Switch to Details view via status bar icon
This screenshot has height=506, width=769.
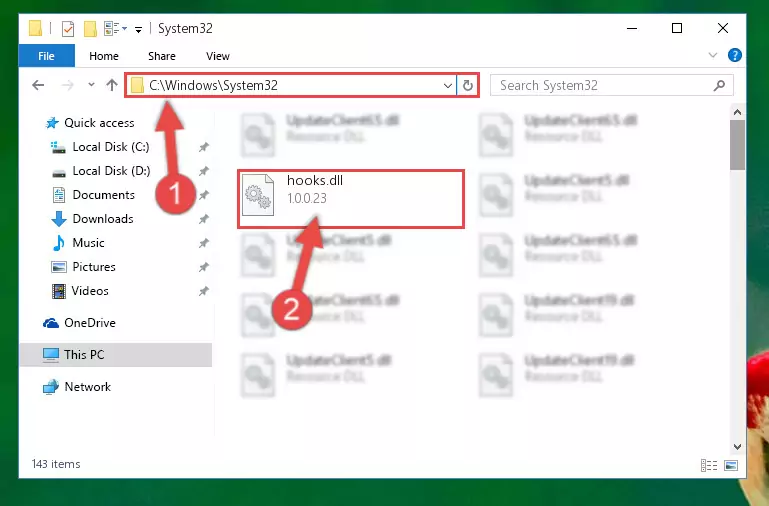coord(709,465)
